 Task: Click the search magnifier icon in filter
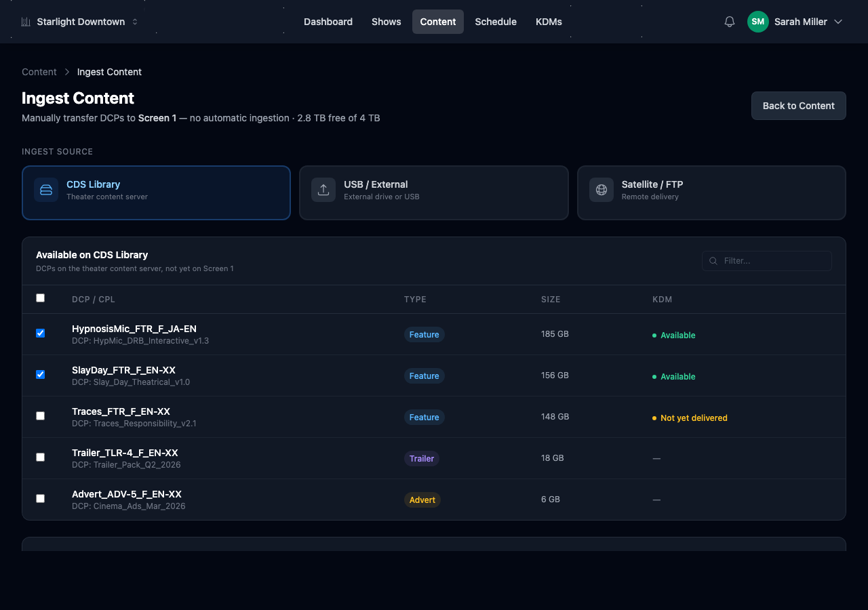coord(713,261)
